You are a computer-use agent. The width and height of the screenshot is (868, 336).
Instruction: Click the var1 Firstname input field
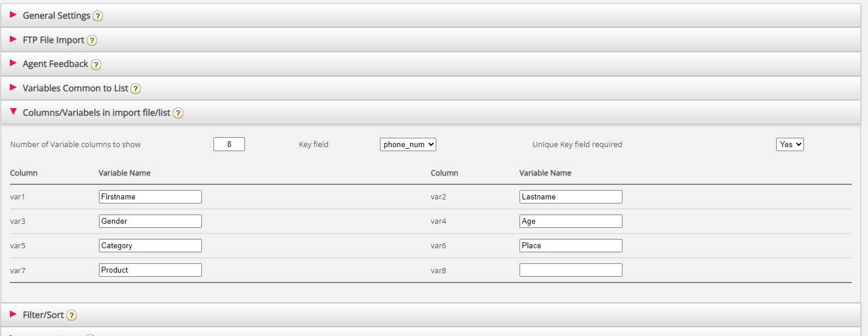coord(150,196)
